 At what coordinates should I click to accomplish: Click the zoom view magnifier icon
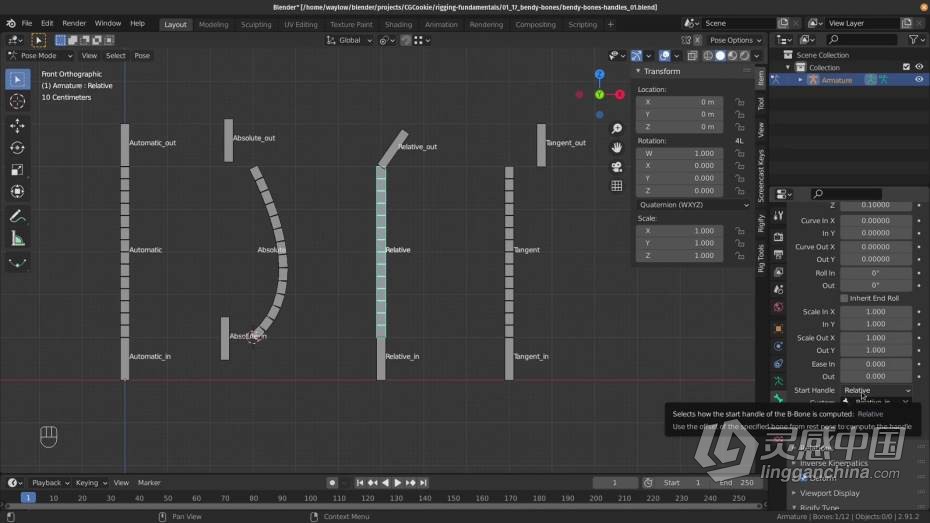(617, 129)
